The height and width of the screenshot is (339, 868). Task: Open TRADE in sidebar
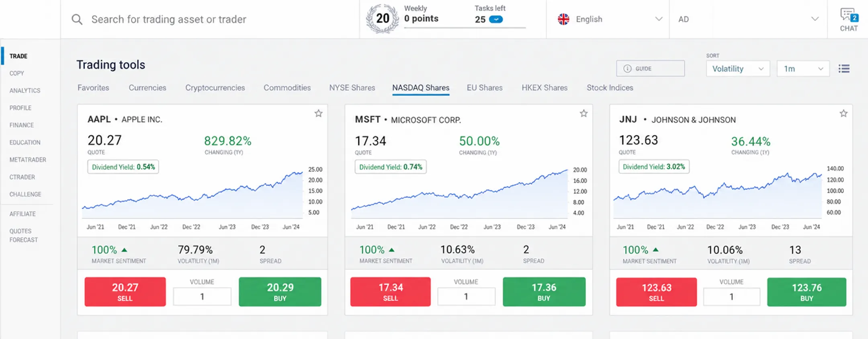pos(18,56)
